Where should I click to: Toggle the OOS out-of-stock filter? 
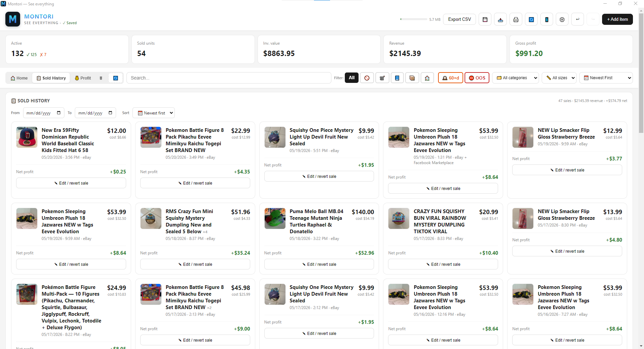click(x=477, y=78)
